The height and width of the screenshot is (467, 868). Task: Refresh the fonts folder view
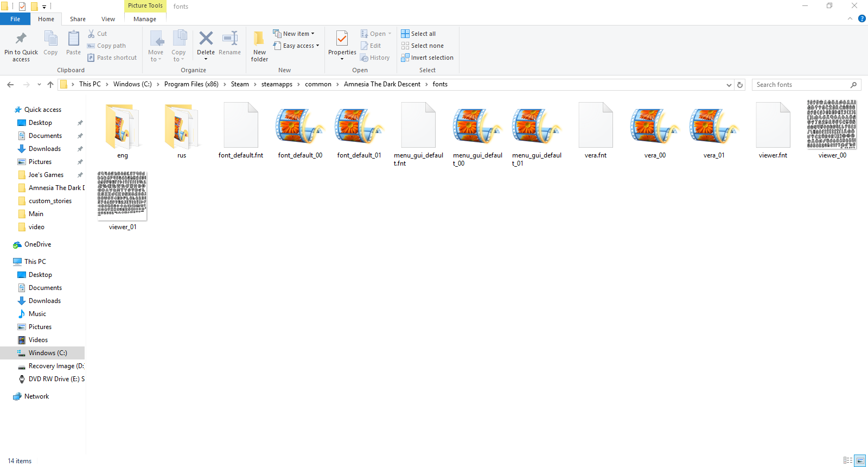point(739,85)
